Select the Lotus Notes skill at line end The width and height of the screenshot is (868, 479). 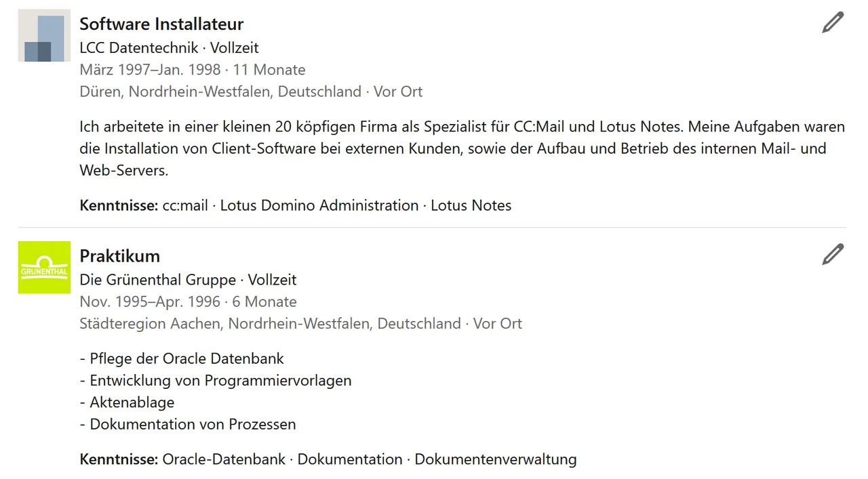pyautogui.click(x=471, y=205)
